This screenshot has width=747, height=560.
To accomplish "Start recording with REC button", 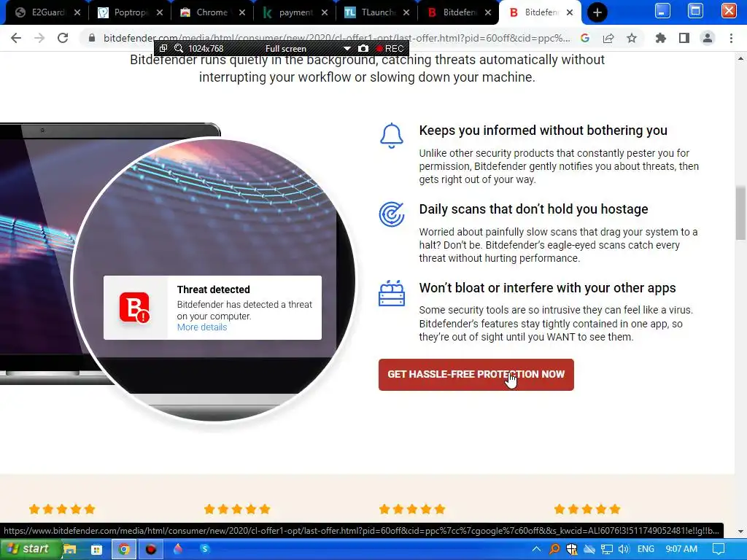I will [390, 49].
